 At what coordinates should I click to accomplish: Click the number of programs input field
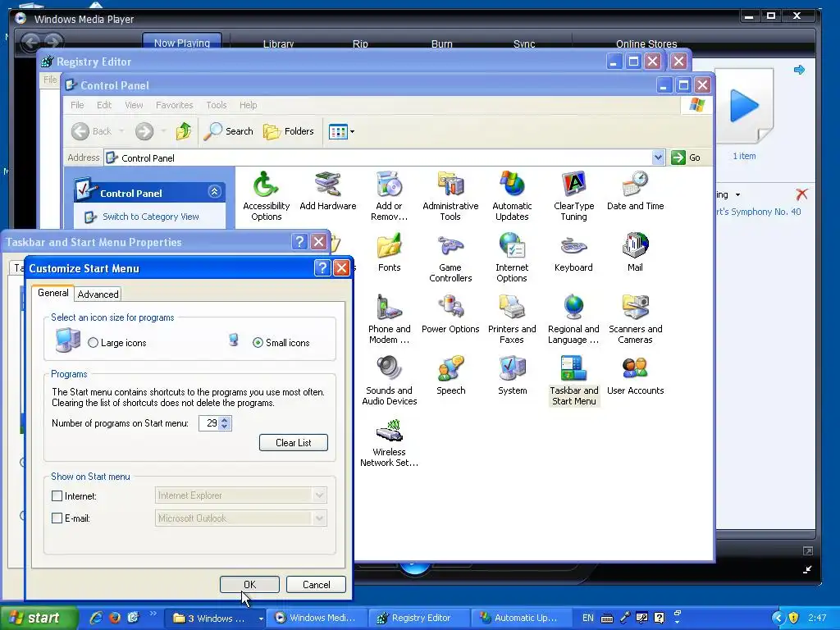click(x=209, y=423)
